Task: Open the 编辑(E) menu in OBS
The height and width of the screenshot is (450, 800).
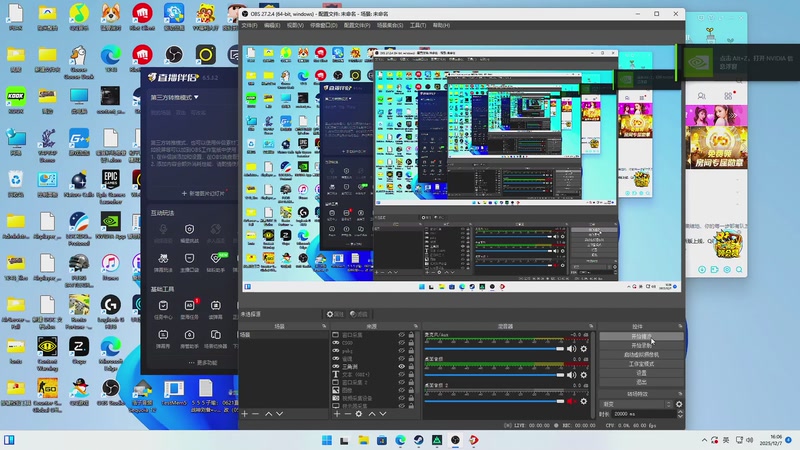Action: [x=272, y=25]
